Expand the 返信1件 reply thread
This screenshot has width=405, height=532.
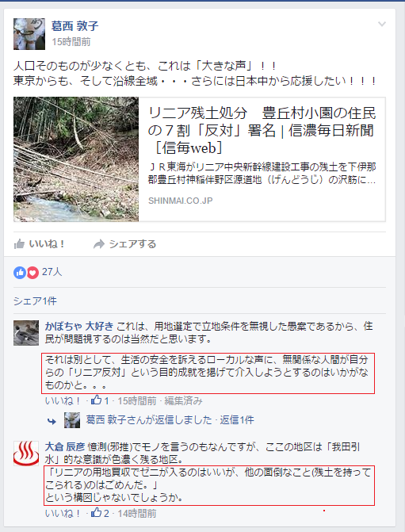click(x=237, y=420)
